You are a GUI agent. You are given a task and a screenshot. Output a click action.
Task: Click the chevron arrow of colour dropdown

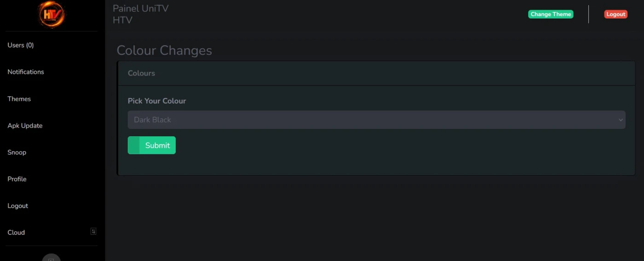click(x=621, y=120)
